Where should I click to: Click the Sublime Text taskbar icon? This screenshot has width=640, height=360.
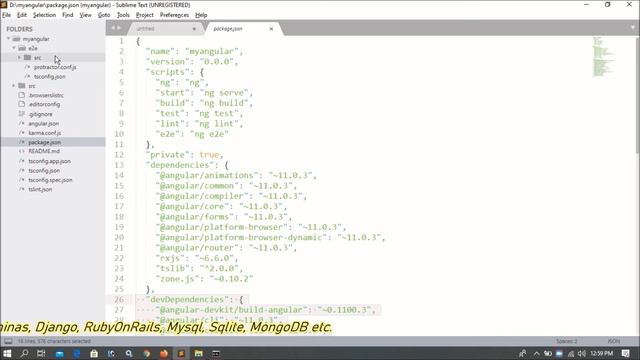click(181, 353)
